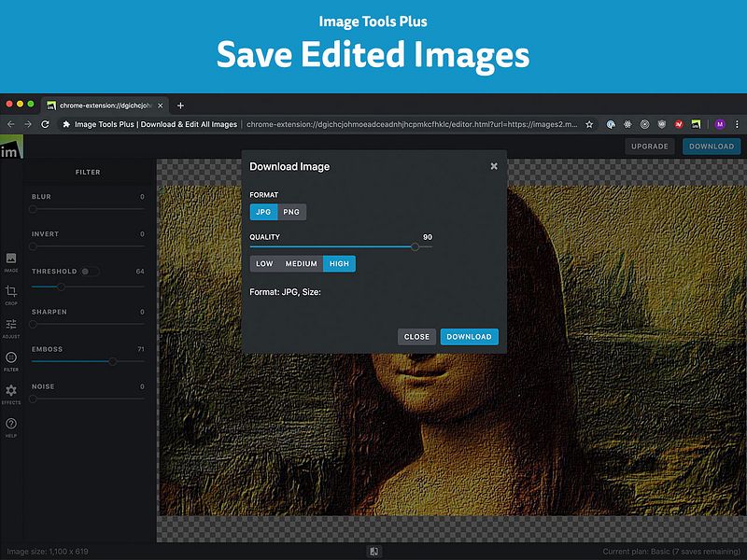
Task: Click the circular target extension icon
Action: click(644, 124)
